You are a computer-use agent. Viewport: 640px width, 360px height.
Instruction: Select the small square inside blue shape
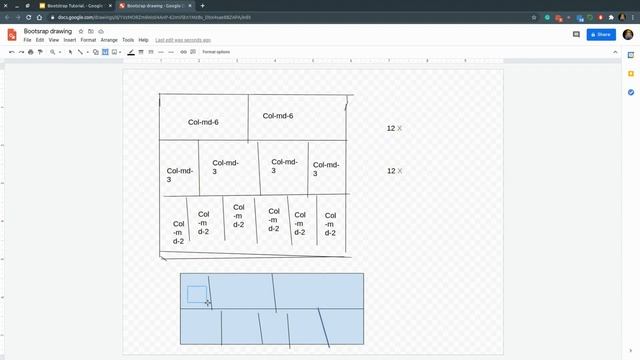click(x=197, y=294)
